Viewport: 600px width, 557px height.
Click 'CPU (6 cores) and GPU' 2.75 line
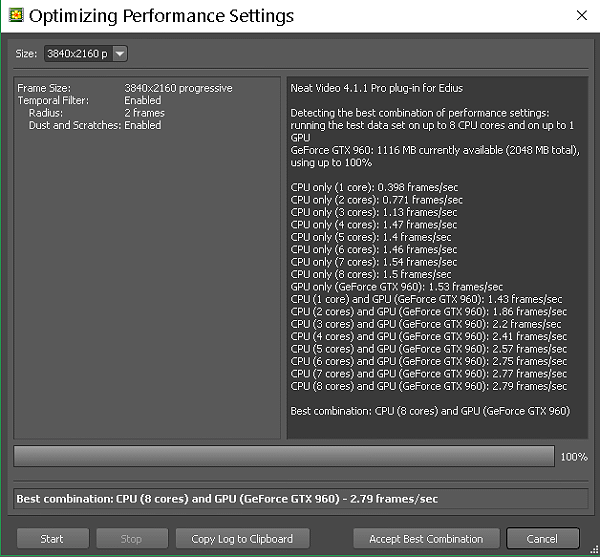pyautogui.click(x=429, y=361)
